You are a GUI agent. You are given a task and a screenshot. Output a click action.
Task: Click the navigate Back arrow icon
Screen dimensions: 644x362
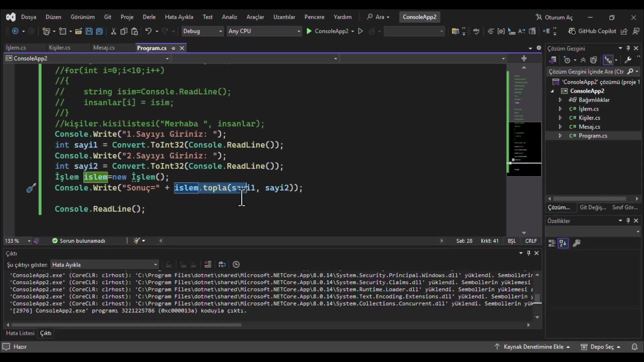pos(15,31)
